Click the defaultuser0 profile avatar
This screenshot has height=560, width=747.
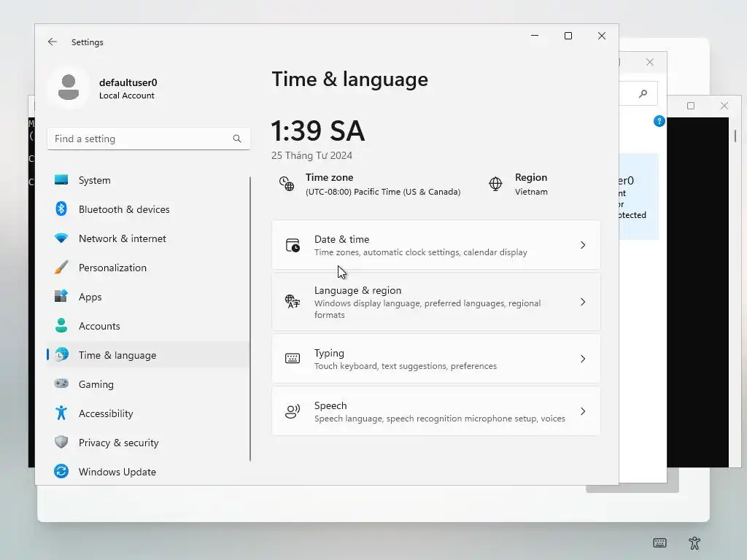pos(69,87)
